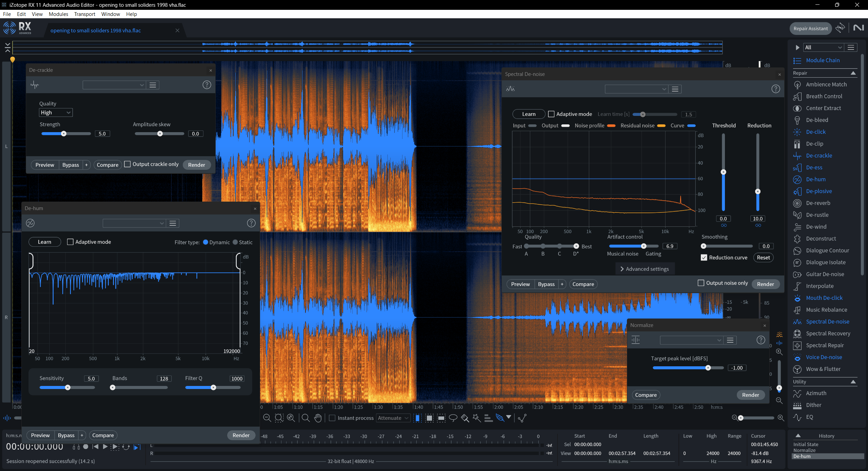Enable Adaptive mode in Spectral De-noise
The height and width of the screenshot is (471, 868).
[x=551, y=114]
